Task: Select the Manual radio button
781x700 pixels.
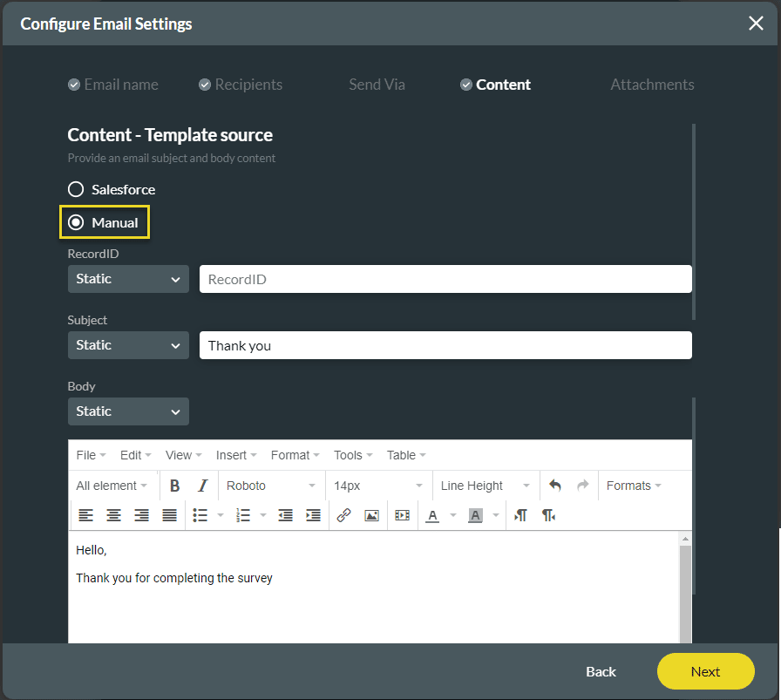Action: point(77,222)
